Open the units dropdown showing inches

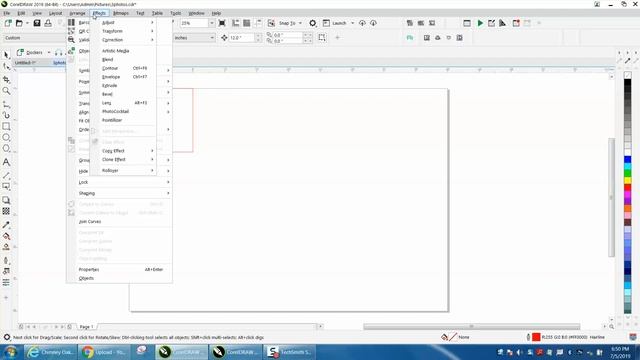[212, 38]
